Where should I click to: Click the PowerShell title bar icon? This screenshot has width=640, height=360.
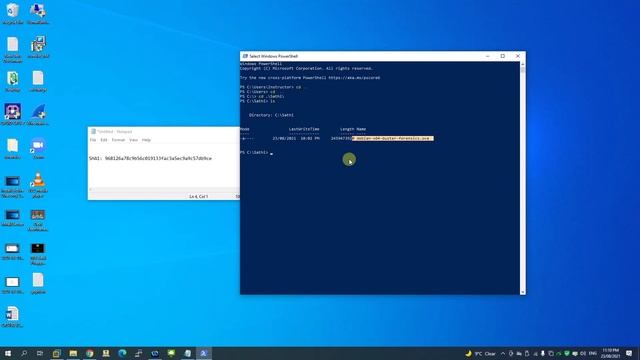[245, 56]
